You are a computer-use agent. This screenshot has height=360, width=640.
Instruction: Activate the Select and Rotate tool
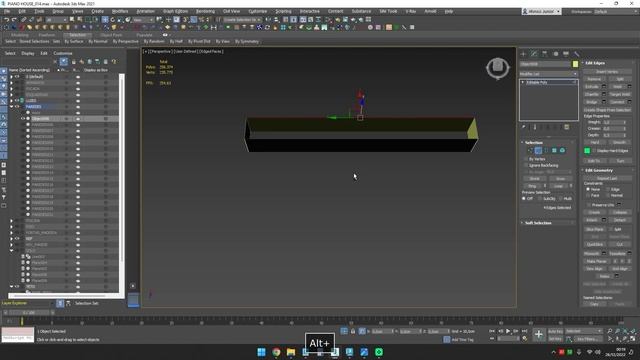[113, 20]
